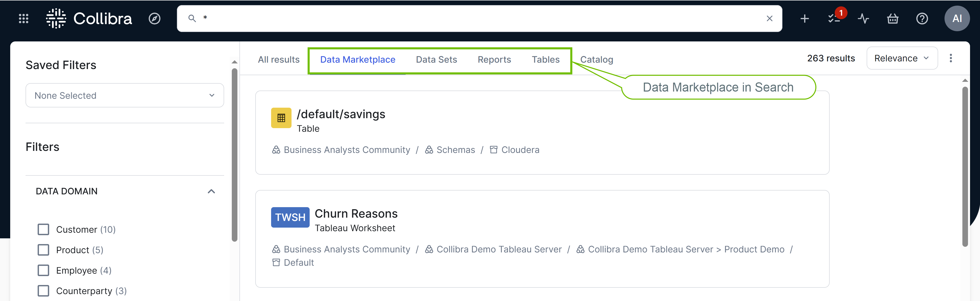Open the Saved Filters None Selected dropdown
This screenshot has height=301, width=980.
coord(124,95)
